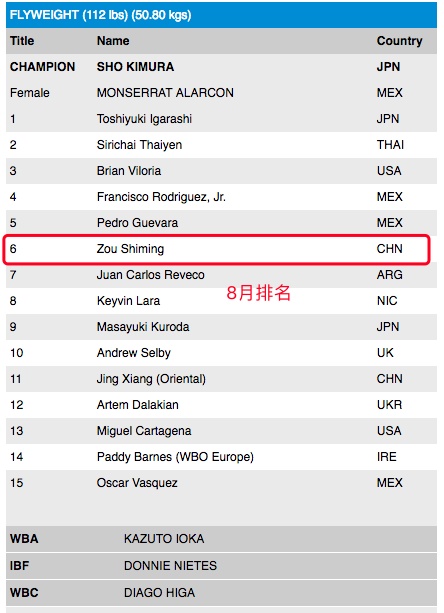This screenshot has width=444, height=613.
Task: Click the Name column header
Action: coord(113,41)
